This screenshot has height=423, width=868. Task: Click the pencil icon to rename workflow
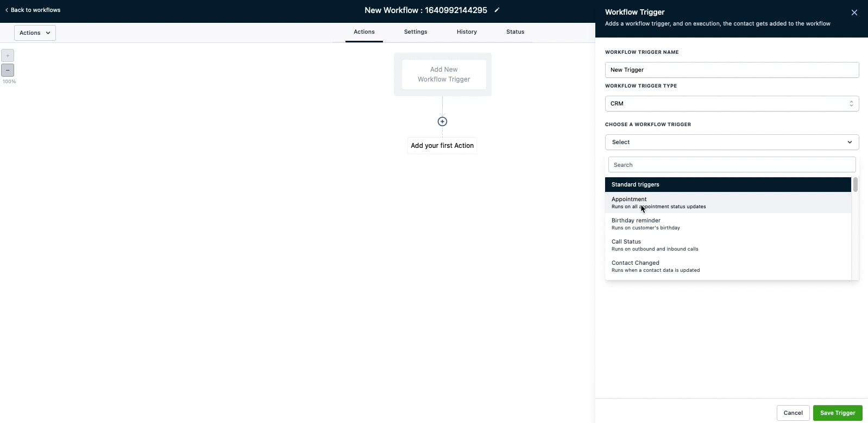[x=496, y=10]
